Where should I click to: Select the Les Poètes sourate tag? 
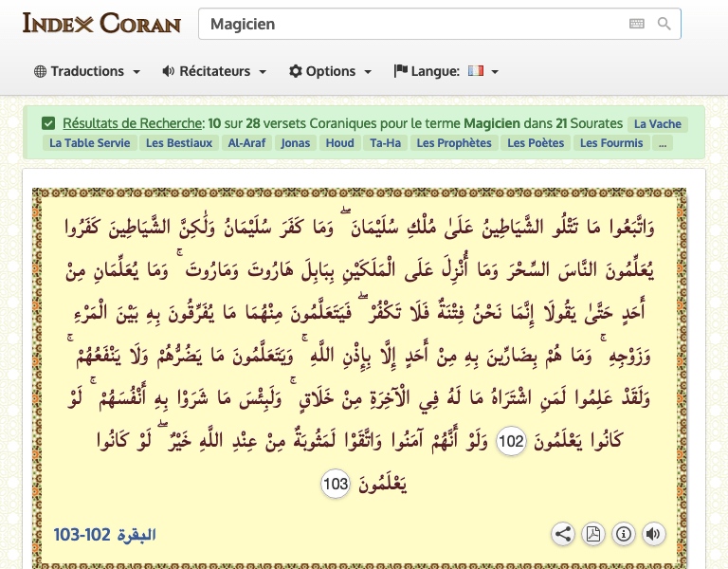click(536, 143)
